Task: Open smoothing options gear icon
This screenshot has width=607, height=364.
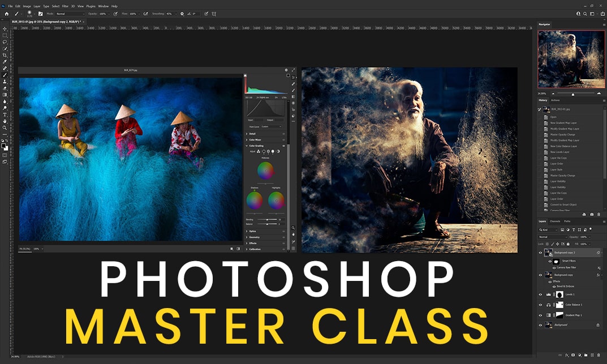Action: 182,14
